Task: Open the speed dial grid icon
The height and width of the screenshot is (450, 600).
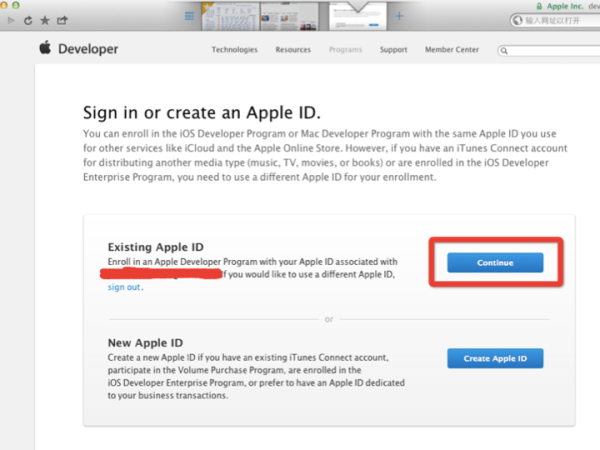Action: tap(189, 16)
